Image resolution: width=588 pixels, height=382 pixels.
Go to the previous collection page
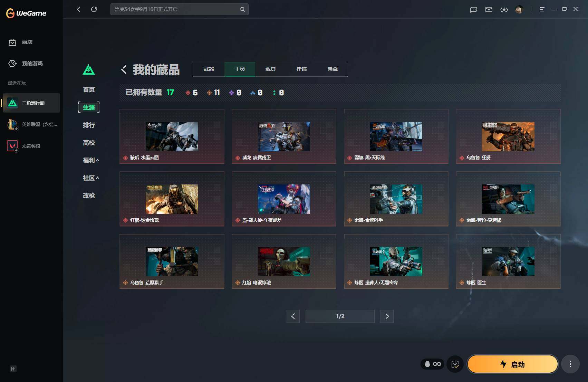pos(293,316)
